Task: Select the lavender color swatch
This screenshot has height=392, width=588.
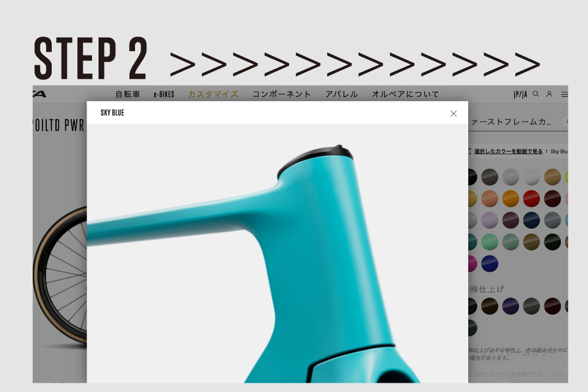Action: 489,220
